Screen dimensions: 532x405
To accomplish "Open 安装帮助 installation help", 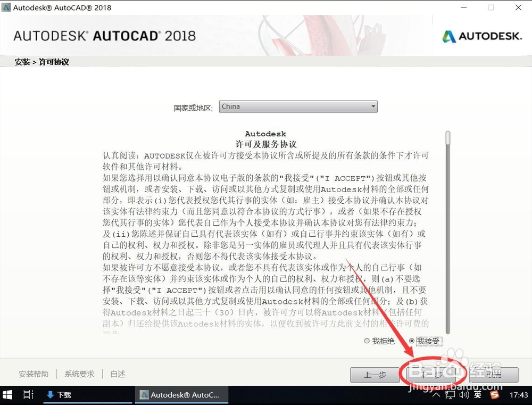I will pos(33,374).
